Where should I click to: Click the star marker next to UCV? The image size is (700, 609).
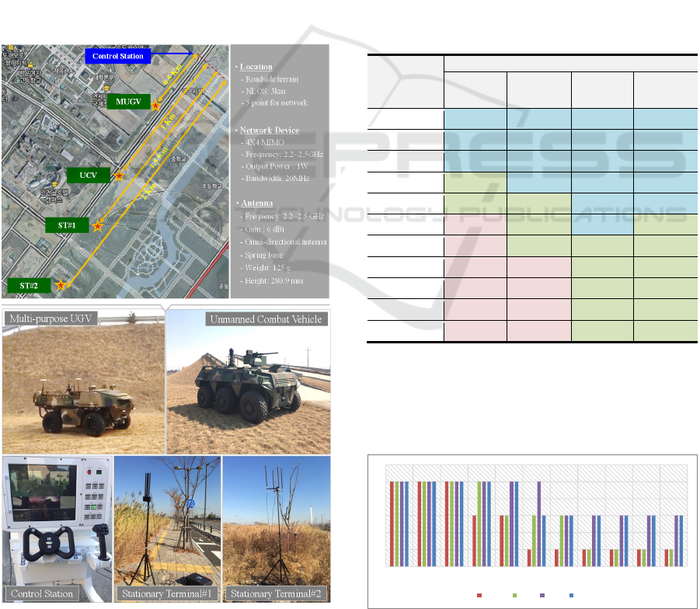click(119, 176)
